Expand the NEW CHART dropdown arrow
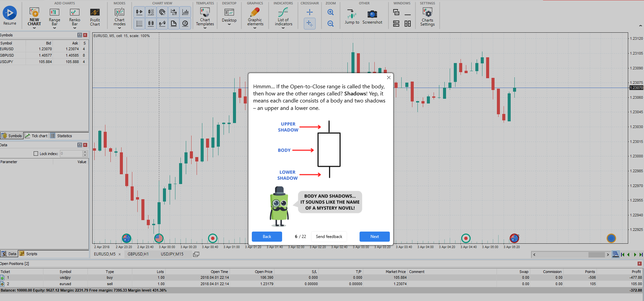The height and width of the screenshot is (301, 644). point(34,28)
